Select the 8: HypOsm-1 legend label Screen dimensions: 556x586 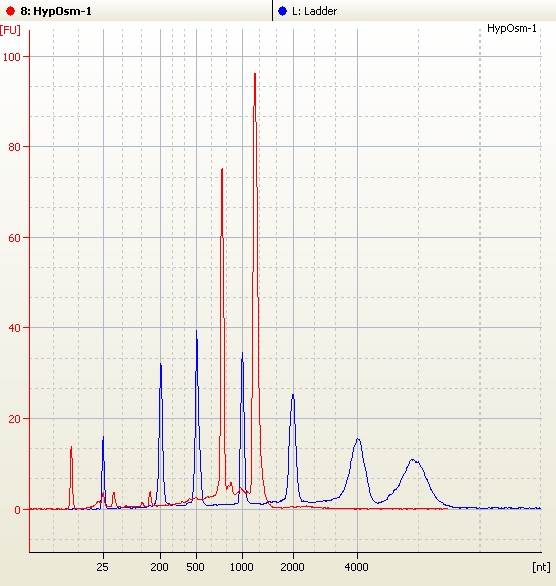click(56, 11)
